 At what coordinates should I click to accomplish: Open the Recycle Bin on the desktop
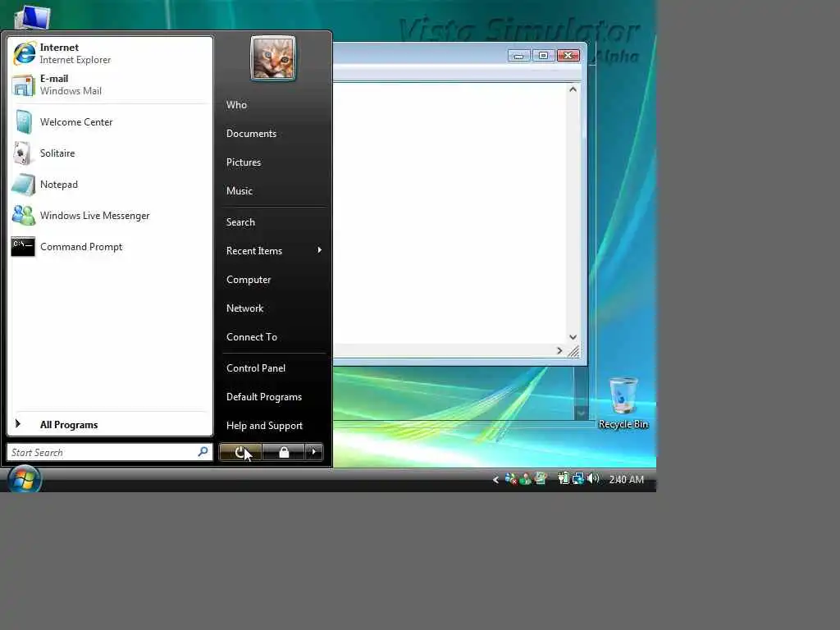[623, 404]
